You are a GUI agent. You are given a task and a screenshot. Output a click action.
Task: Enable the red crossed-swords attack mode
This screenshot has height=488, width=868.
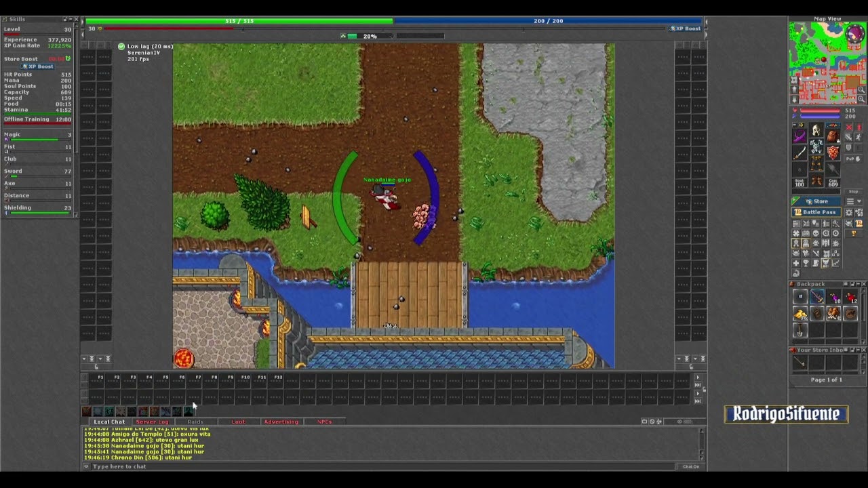848,127
